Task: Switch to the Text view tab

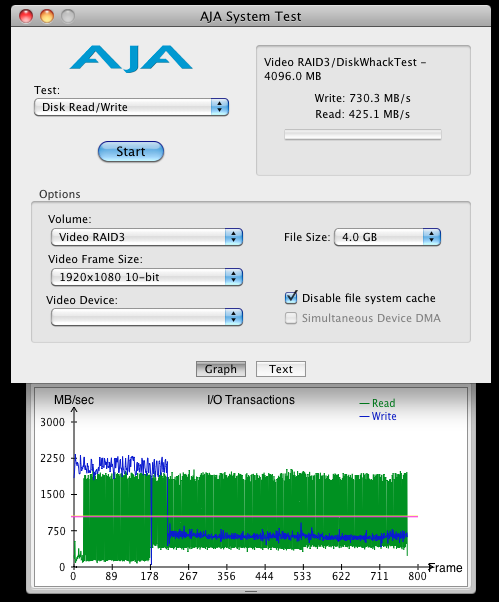Action: 281,369
